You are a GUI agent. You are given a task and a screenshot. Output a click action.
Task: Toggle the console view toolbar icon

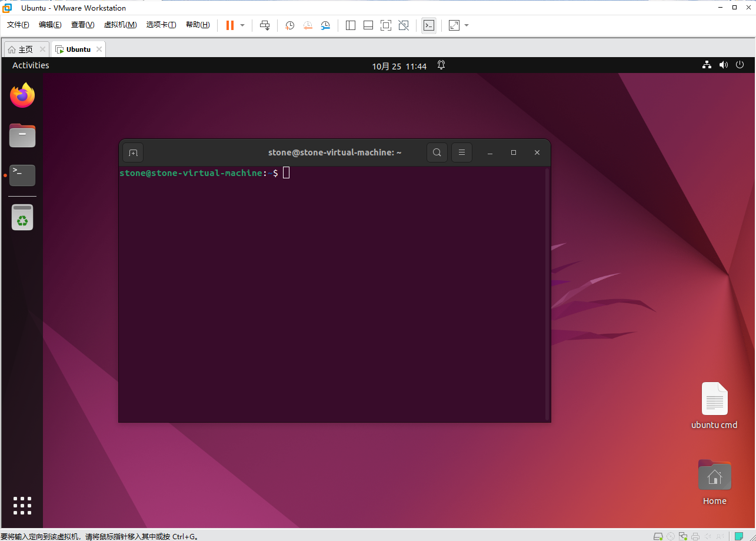pyautogui.click(x=429, y=25)
